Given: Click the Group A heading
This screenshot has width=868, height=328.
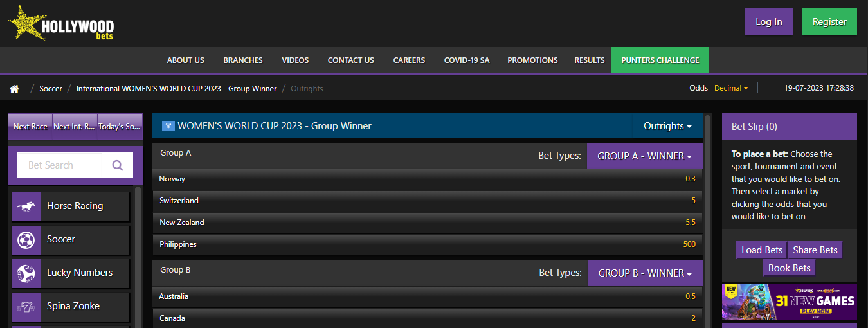Looking at the screenshot, I should (176, 153).
